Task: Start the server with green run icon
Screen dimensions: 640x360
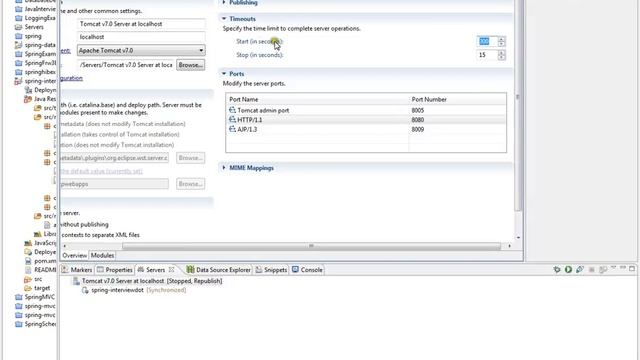Action: tap(568, 270)
